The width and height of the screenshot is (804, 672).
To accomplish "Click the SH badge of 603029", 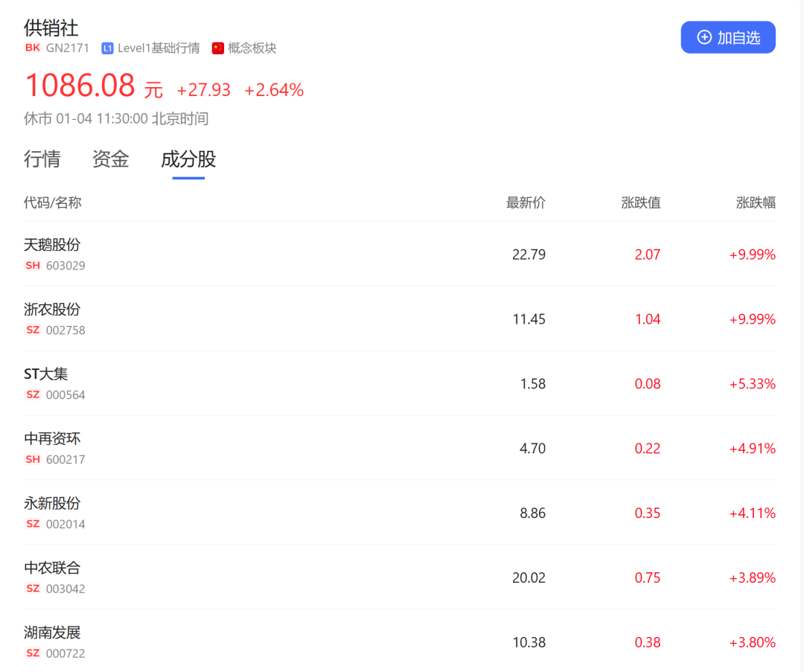I will pos(33,266).
